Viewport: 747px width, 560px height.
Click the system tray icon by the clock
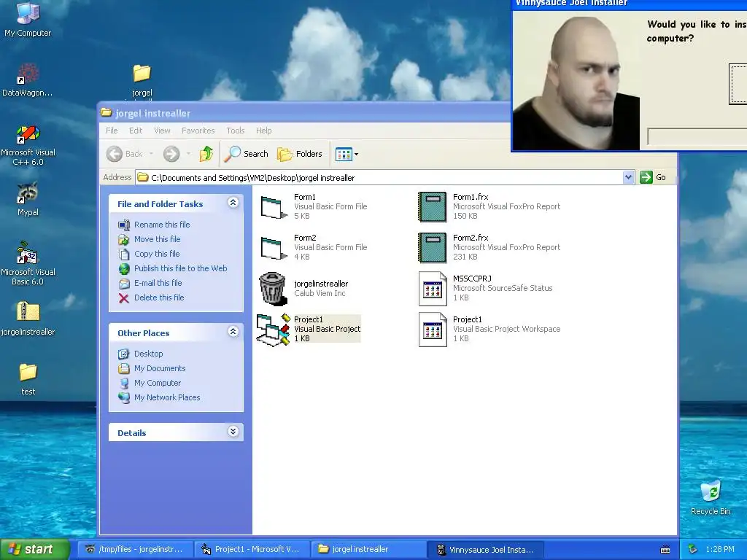tap(693, 550)
